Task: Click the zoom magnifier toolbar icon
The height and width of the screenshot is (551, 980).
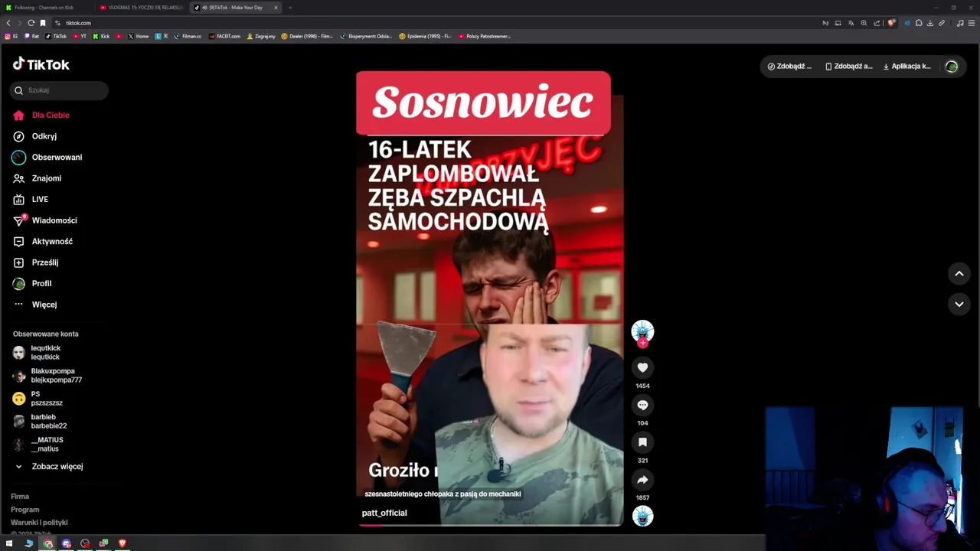Action: 864,23
